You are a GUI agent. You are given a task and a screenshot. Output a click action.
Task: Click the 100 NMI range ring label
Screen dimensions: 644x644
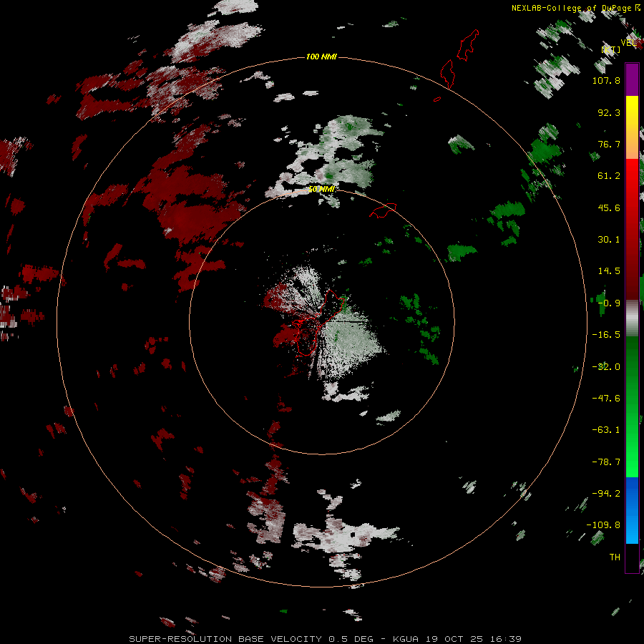(321, 57)
